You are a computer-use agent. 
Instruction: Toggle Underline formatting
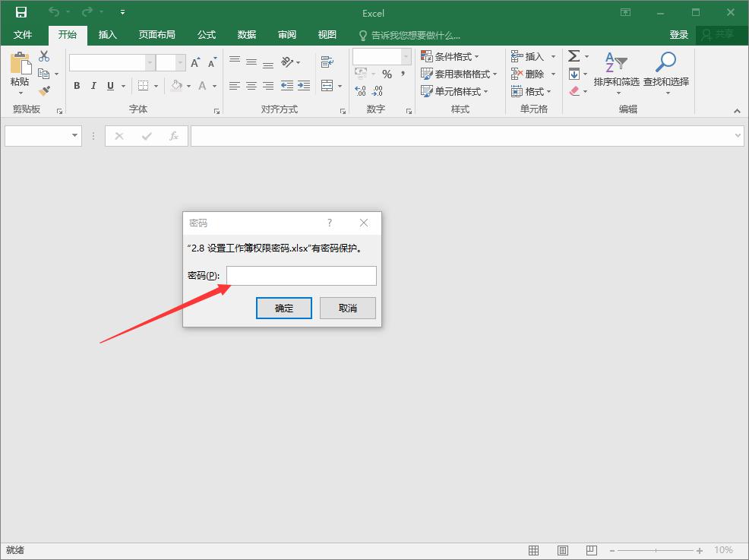click(111, 86)
